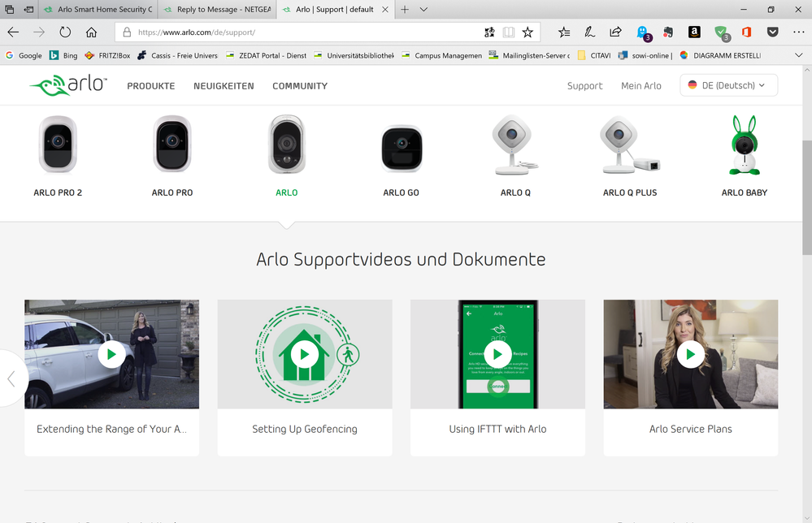Screen dimensions: 812x523
Task: Play the Arlo Service Plans video
Action: 691,354
